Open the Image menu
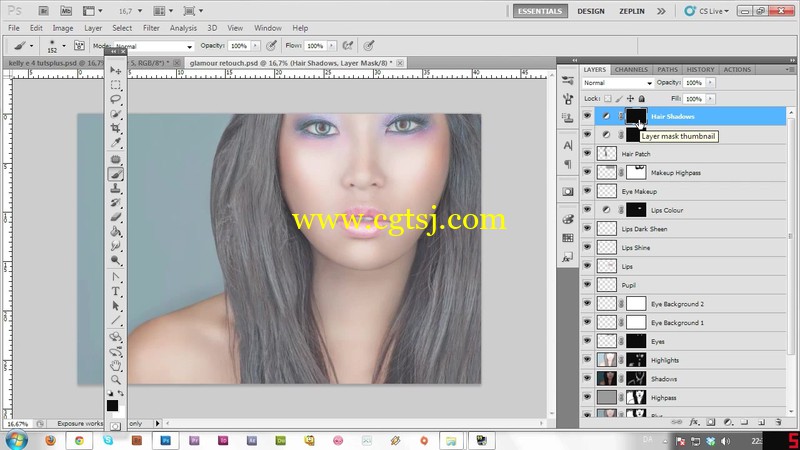Image resolution: width=800 pixels, height=450 pixels. 63,28
